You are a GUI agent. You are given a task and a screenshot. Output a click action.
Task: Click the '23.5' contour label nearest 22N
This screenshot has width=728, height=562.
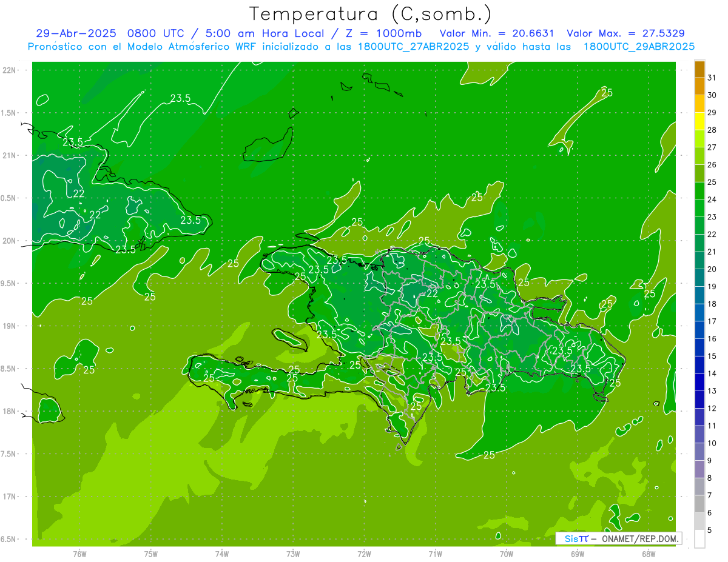click(x=180, y=98)
